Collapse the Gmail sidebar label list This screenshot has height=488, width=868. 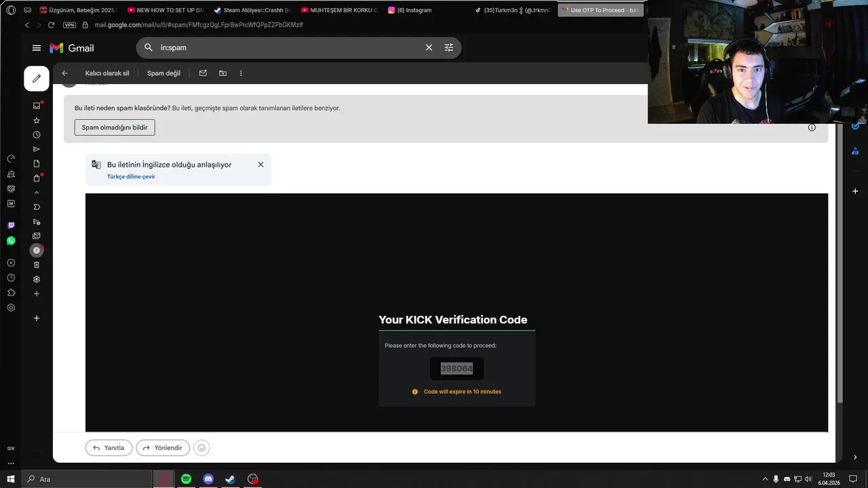pyautogui.click(x=37, y=192)
